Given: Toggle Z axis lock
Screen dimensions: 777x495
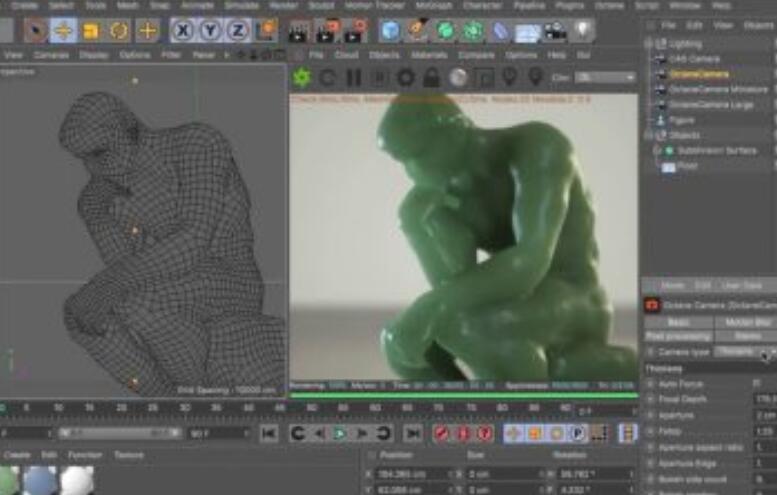Looking at the screenshot, I should (238, 31).
